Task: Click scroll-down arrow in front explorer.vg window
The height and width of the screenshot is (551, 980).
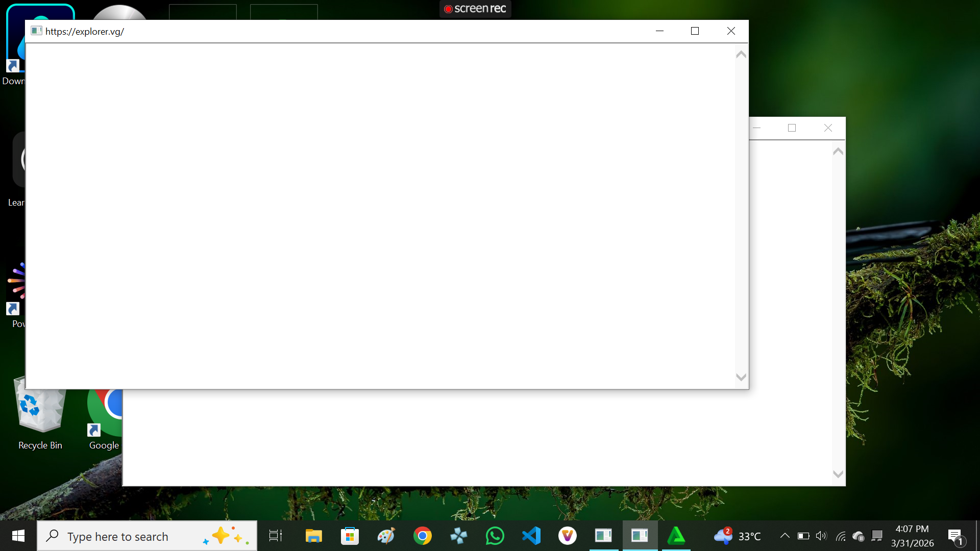Action: (741, 378)
